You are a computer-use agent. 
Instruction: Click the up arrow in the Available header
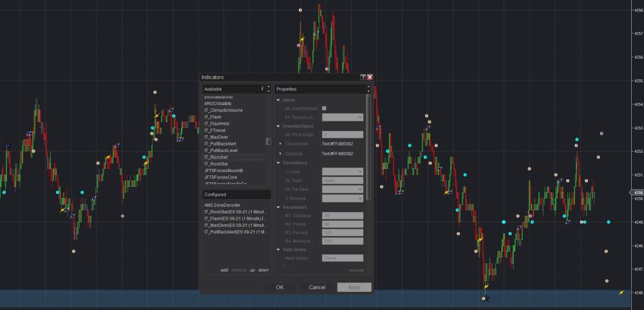269,87
